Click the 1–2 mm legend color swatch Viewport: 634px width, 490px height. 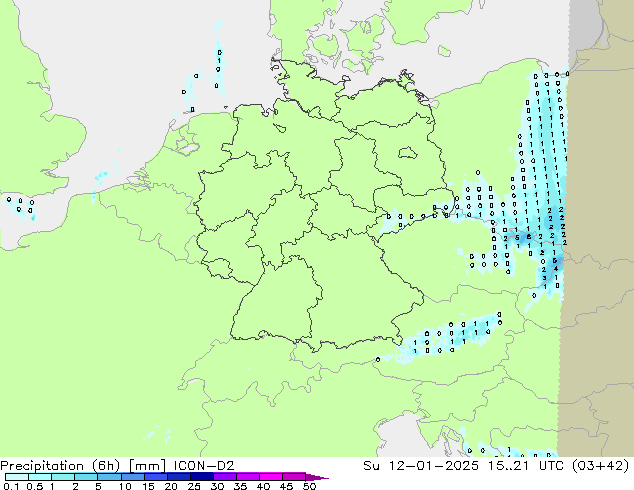tap(63, 477)
